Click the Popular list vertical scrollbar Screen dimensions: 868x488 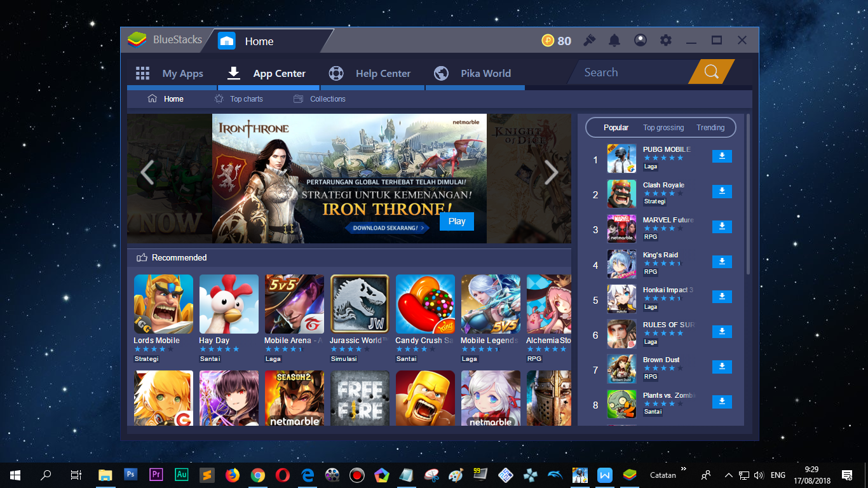(x=749, y=194)
